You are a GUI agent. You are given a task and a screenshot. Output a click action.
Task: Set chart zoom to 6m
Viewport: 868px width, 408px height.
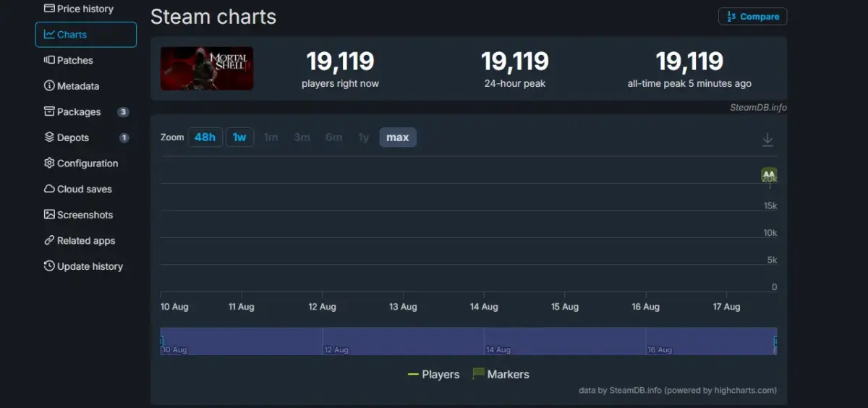(x=333, y=137)
